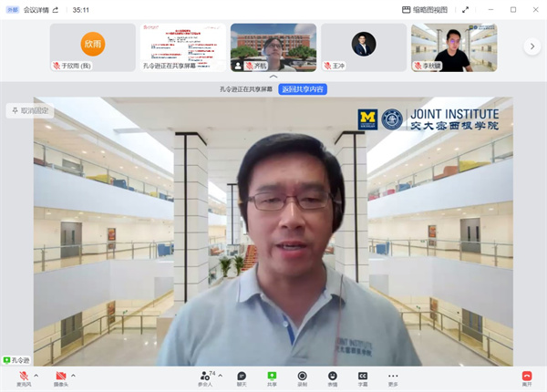Turn on the camera in the bottom toolbar
Screen dimensions: 547x392
61,377
